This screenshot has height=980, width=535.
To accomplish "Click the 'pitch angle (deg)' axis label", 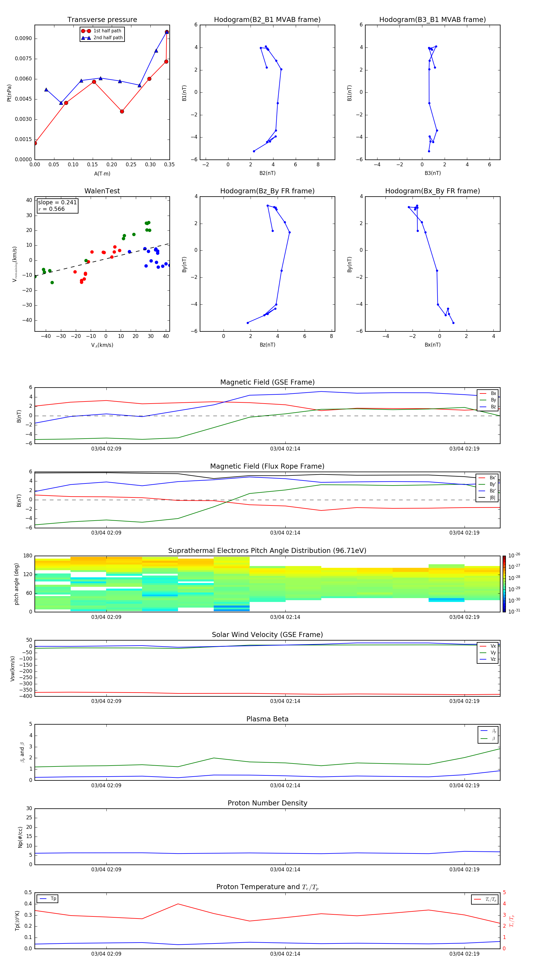I will tap(16, 584).
